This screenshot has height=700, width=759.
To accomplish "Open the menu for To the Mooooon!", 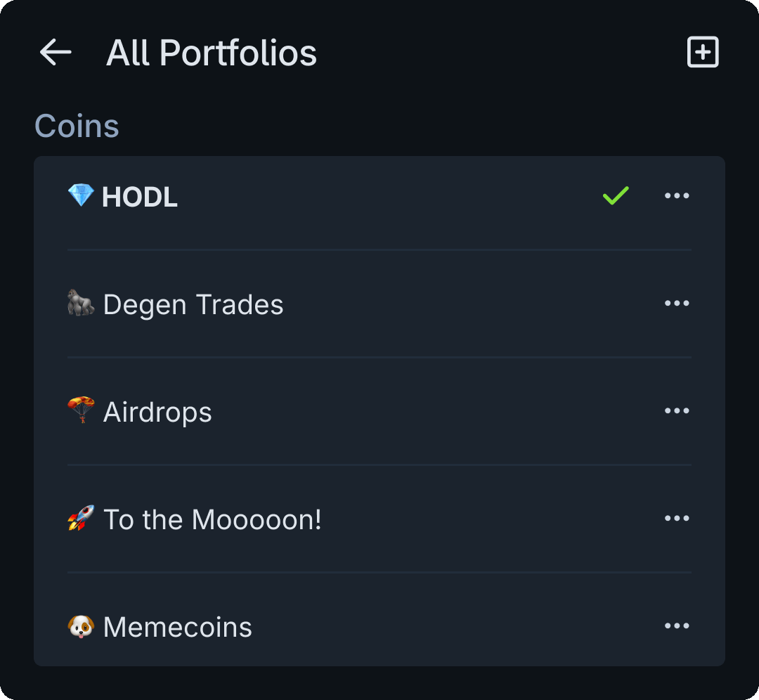I will tap(677, 518).
